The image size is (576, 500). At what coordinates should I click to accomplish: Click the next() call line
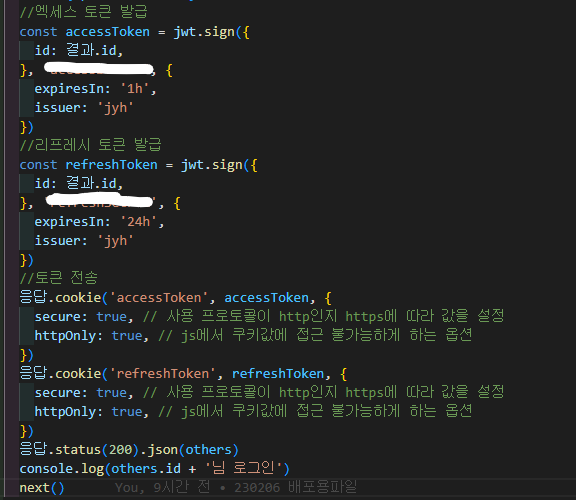pos(42,488)
